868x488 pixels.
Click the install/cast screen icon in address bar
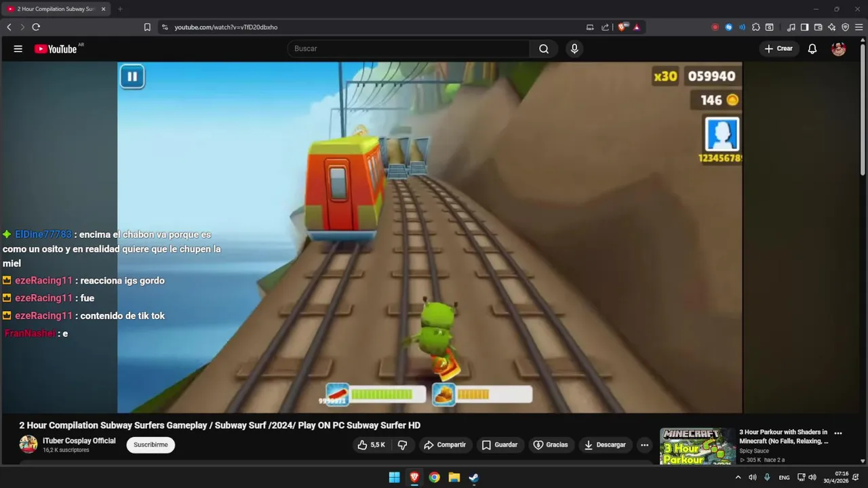click(x=590, y=27)
